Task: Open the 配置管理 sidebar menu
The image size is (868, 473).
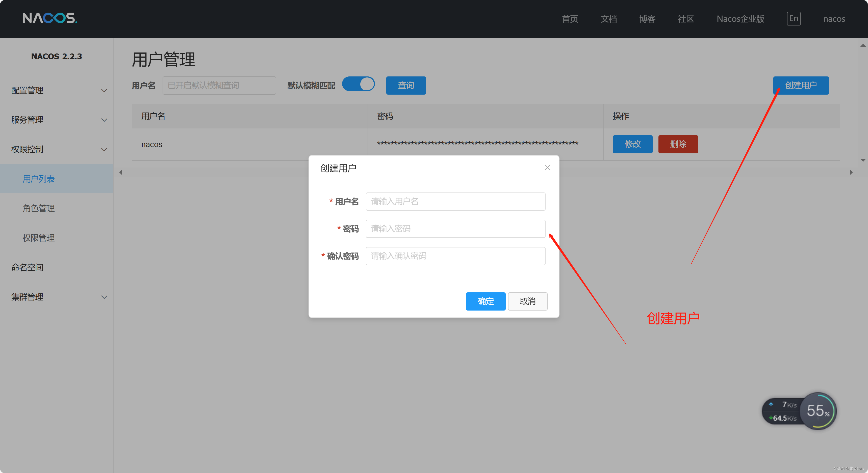Action: click(57, 91)
